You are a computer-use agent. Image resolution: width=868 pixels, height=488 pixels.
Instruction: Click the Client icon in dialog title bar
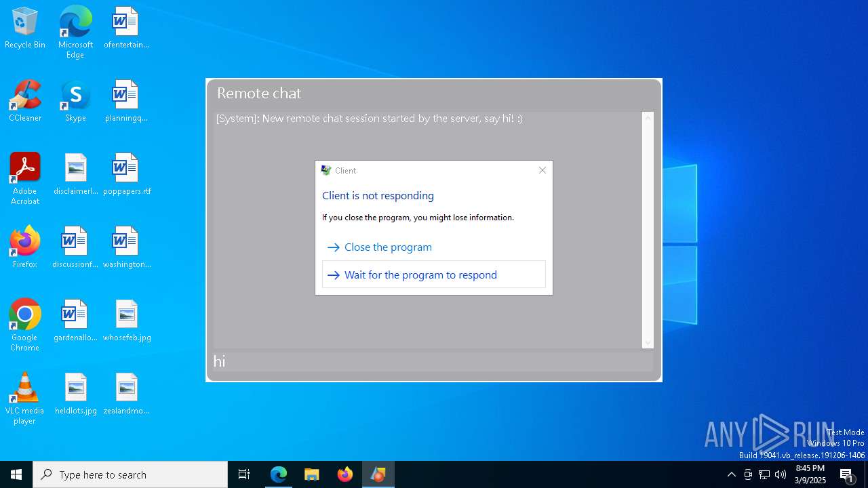[326, 170]
